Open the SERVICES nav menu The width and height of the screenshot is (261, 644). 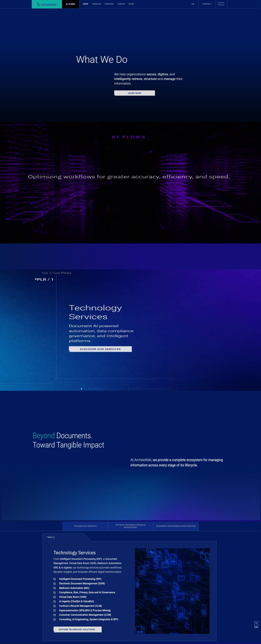[96, 4]
